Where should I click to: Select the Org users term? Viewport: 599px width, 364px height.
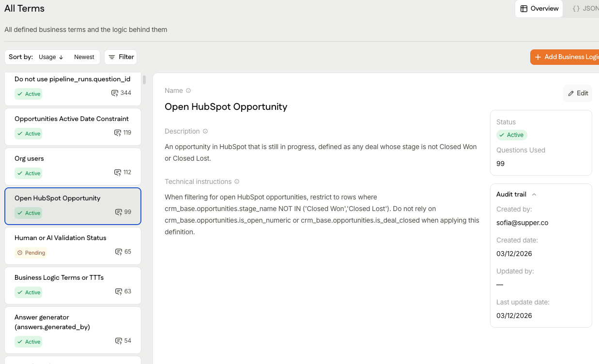pos(73,167)
